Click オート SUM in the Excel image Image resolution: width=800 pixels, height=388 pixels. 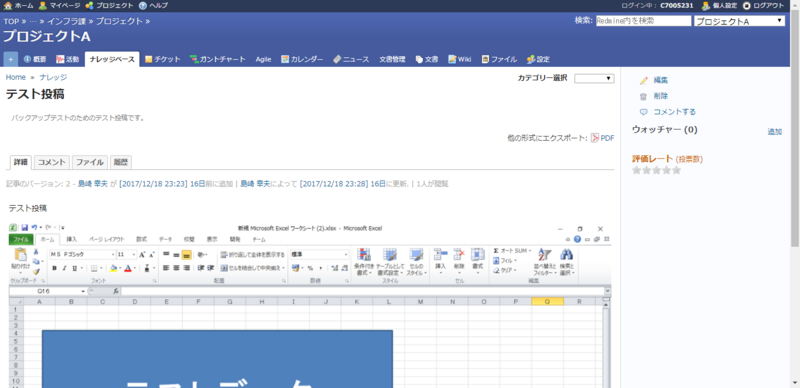point(512,251)
